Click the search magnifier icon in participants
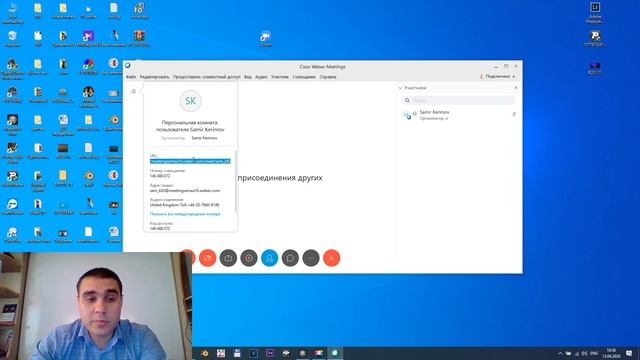640x360 pixels. tap(407, 100)
